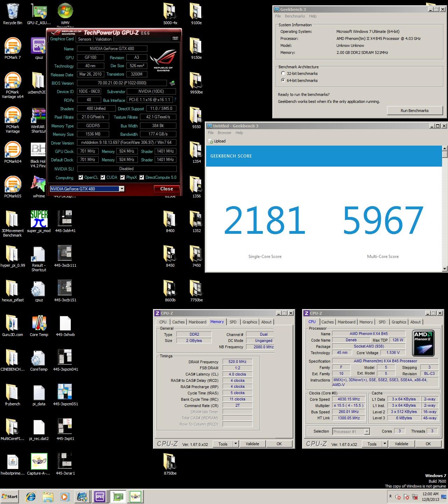
Task: Open the hwbotprime desktop icon
Action: 13,464
